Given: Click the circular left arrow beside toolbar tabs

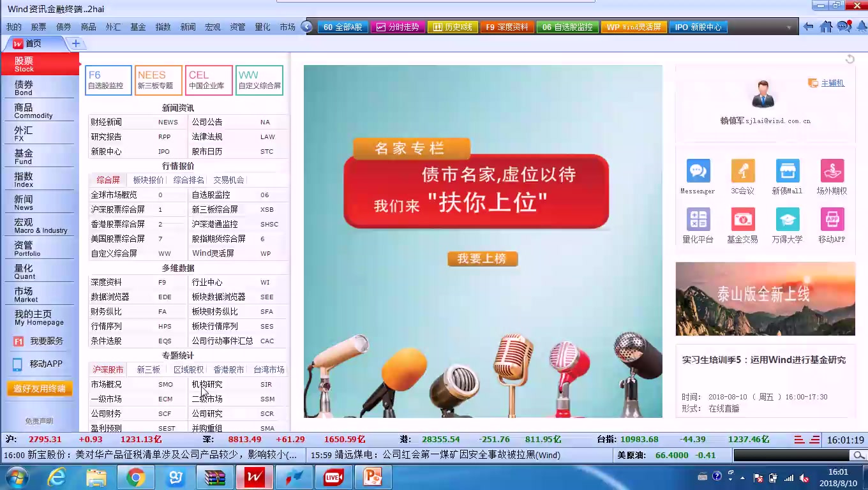Looking at the screenshot, I should tap(307, 27).
